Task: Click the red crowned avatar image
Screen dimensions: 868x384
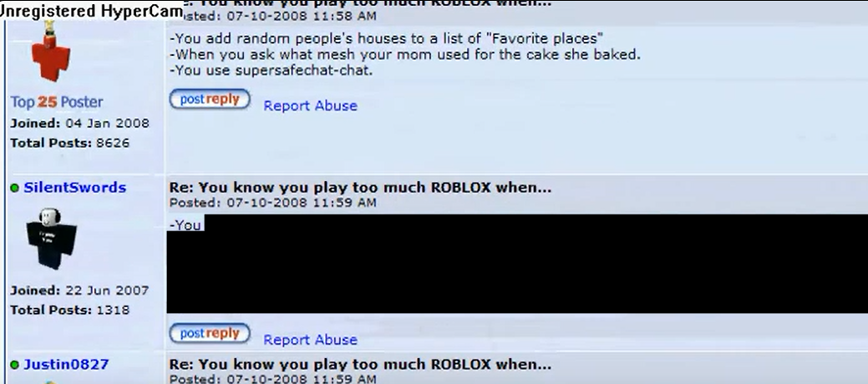Action: pyautogui.click(x=51, y=53)
